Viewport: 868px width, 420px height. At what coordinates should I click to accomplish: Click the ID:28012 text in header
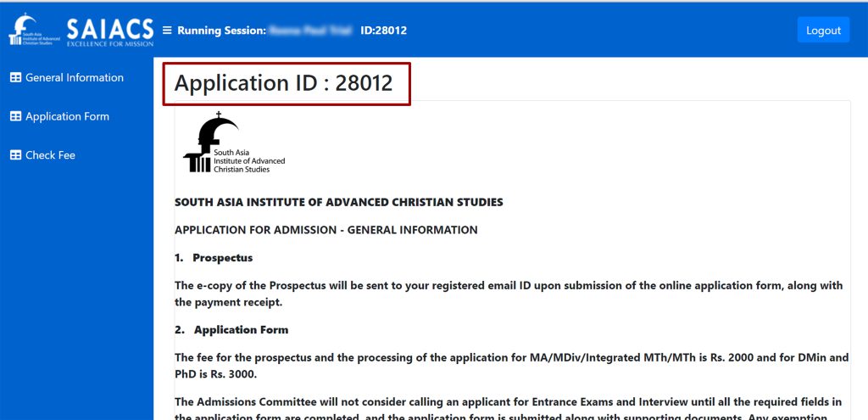click(383, 31)
